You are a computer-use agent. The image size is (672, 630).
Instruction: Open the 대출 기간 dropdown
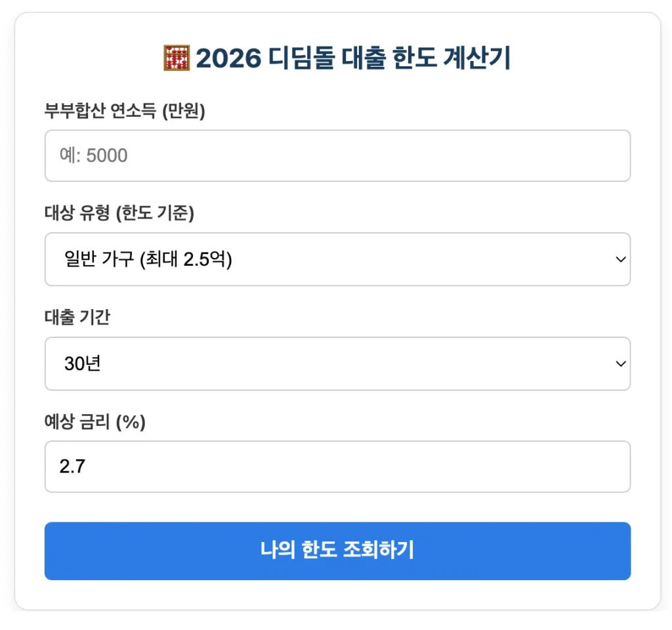coord(337,364)
